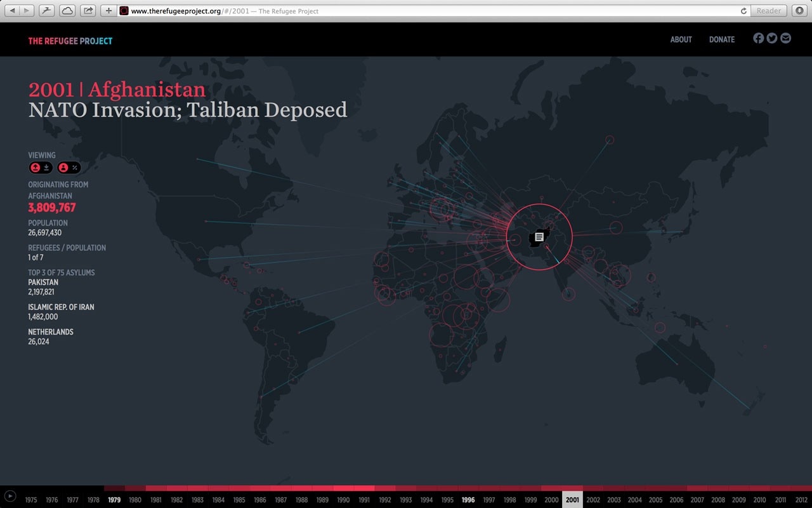Jump to year 1996 on timeline

468,500
